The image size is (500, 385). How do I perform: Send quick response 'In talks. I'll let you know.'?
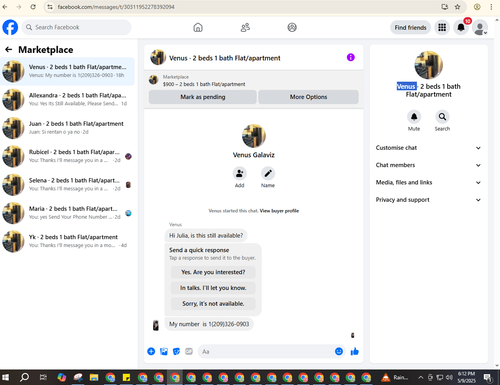point(213,288)
